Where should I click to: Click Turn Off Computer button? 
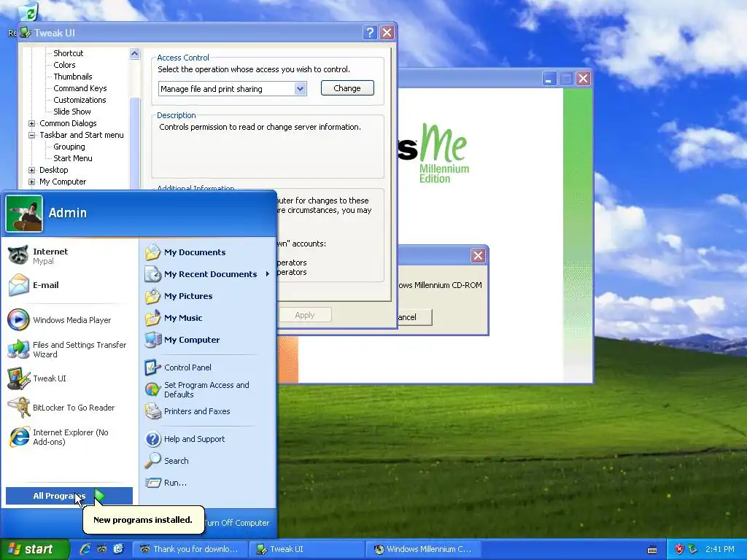point(237,523)
